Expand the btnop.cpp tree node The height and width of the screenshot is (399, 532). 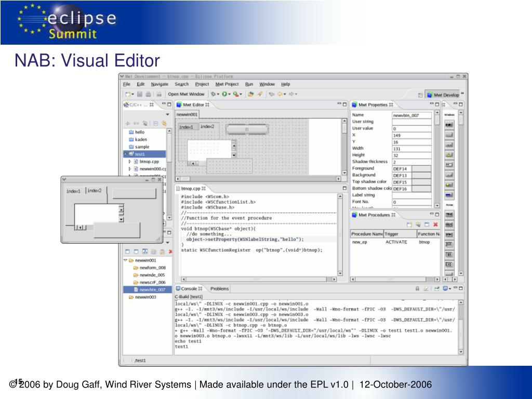pyautogui.click(x=130, y=162)
